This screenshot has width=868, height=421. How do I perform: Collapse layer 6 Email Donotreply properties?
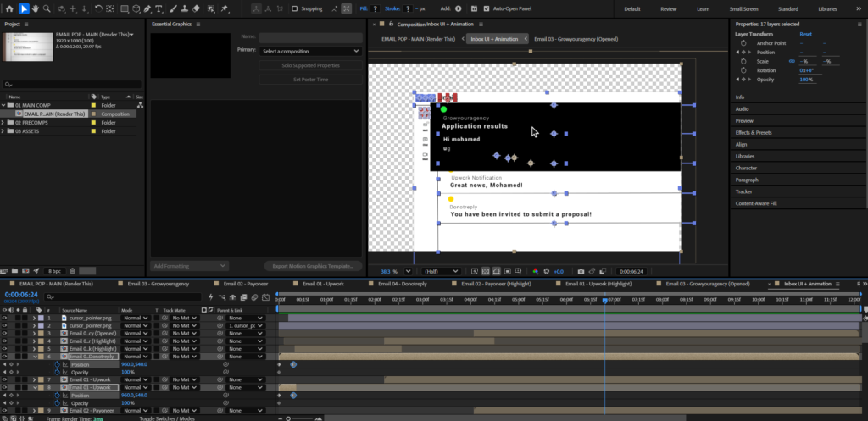(x=34, y=357)
